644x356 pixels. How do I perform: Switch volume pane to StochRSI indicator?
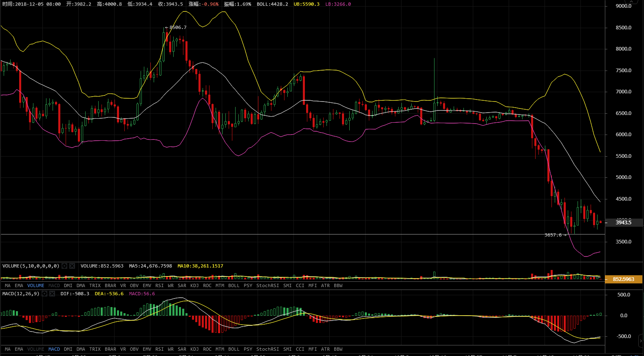pyautogui.click(x=268, y=285)
